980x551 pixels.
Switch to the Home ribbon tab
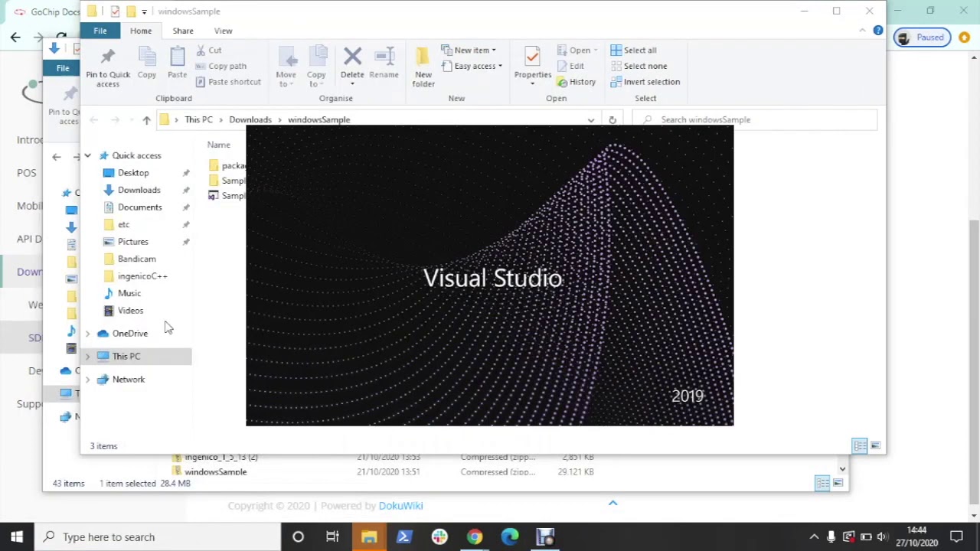[141, 31]
